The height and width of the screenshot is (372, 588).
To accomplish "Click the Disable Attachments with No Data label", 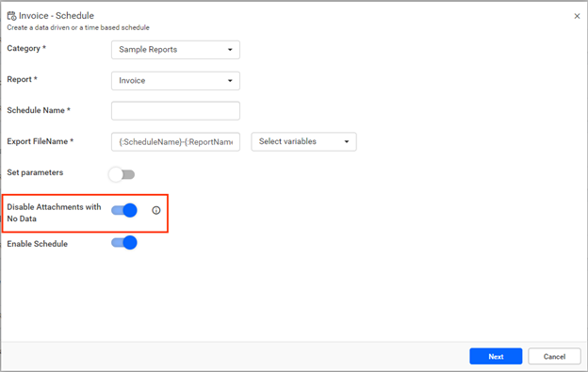I will pyautogui.click(x=54, y=213).
